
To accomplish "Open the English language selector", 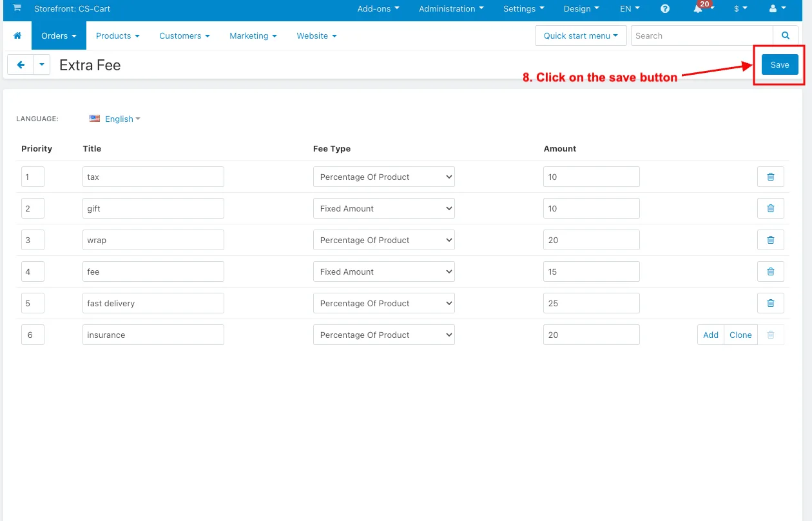I will point(122,119).
